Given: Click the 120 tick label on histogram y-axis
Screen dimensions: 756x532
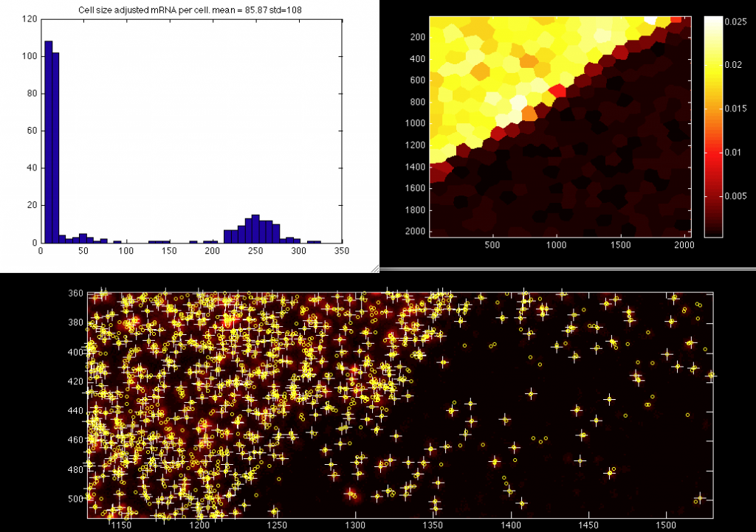Looking at the screenshot, I should pos(30,19).
